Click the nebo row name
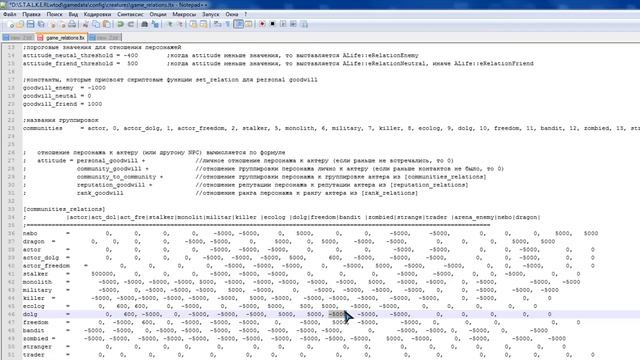The image size is (640, 360). pyautogui.click(x=30, y=233)
